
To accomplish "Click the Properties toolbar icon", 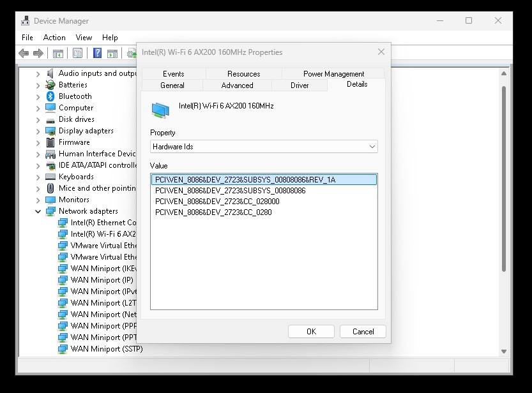I will click(x=78, y=53).
